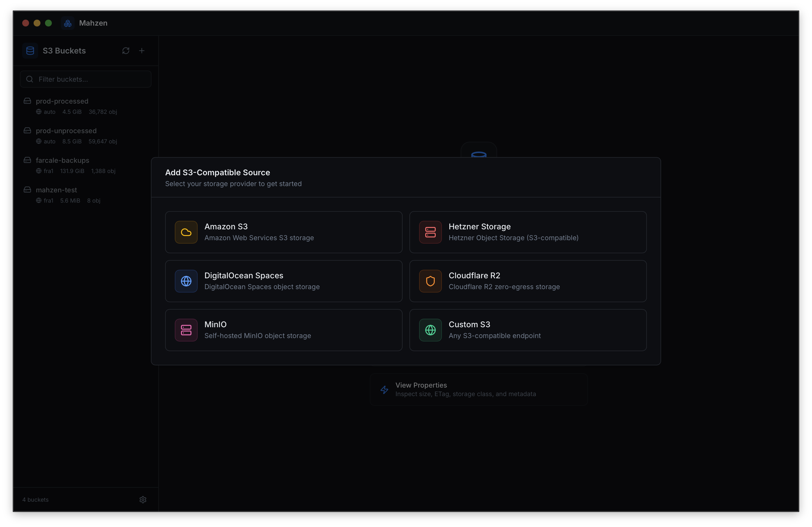
Task: Click the Hetzner Storage server icon
Action: [430, 232]
